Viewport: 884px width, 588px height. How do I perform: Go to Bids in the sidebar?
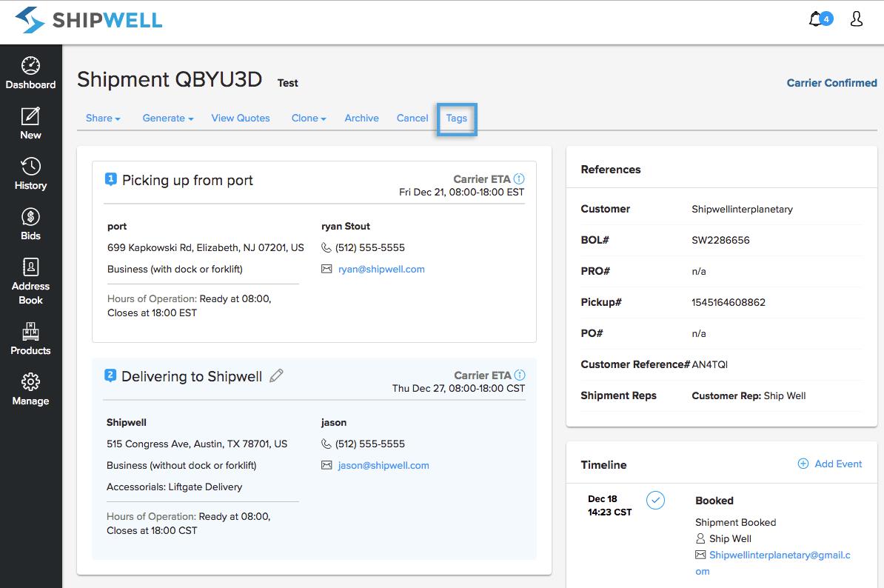[30, 216]
